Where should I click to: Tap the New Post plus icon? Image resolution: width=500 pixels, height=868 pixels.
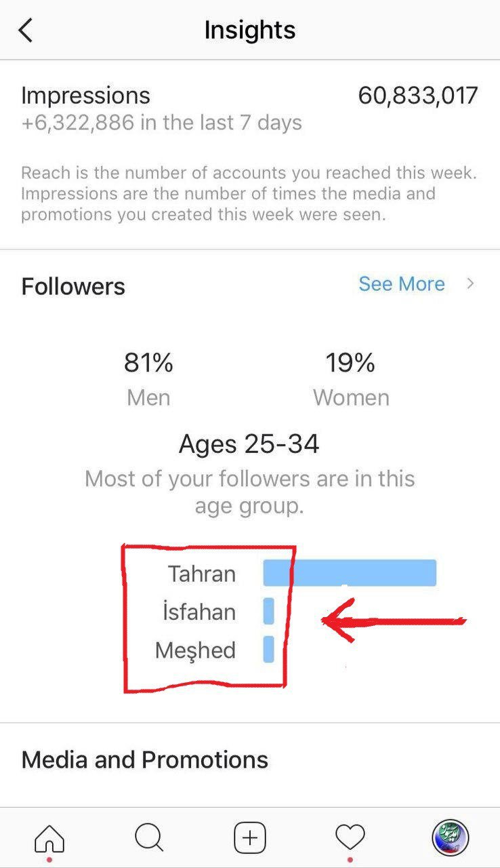pos(249,838)
